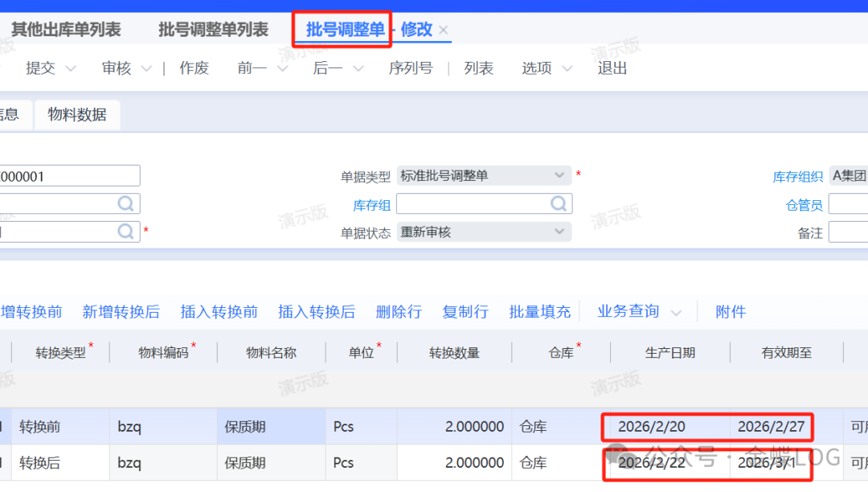The image size is (868, 492).
Task: Expand the 提交 dropdown arrow
Action: coord(70,69)
